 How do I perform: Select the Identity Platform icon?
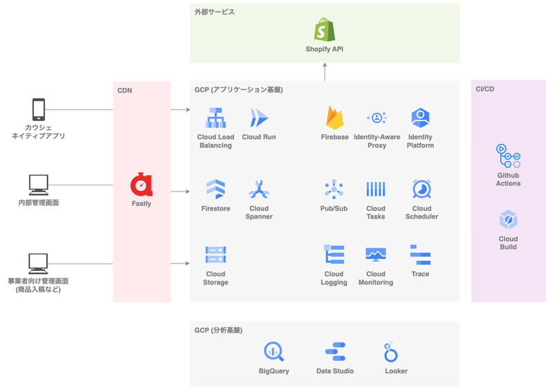click(x=420, y=118)
